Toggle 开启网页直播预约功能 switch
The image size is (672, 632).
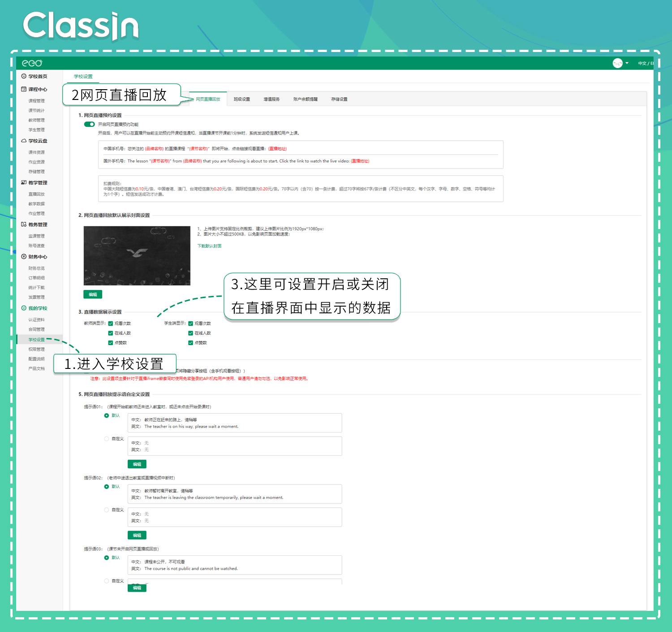89,124
